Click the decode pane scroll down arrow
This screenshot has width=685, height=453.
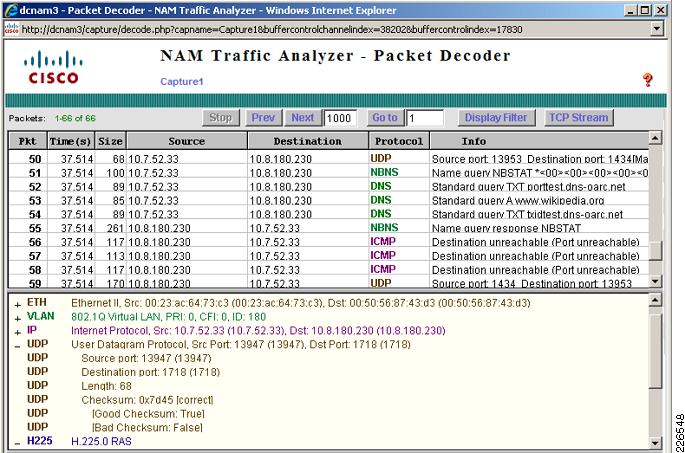click(x=655, y=443)
